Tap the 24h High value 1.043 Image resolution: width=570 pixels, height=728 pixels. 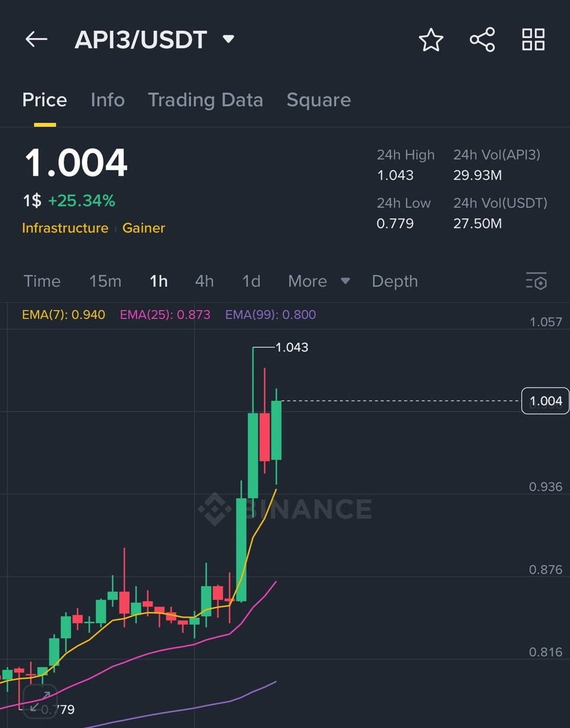tap(395, 176)
